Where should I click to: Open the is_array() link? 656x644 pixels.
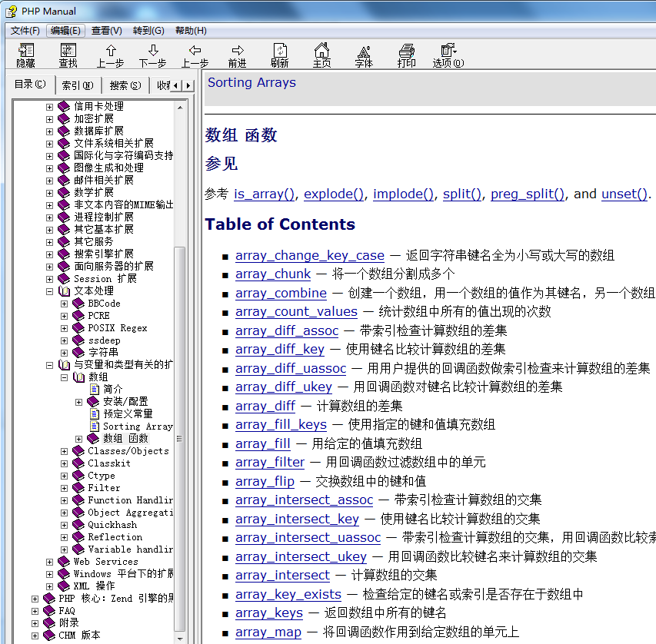[x=264, y=194]
